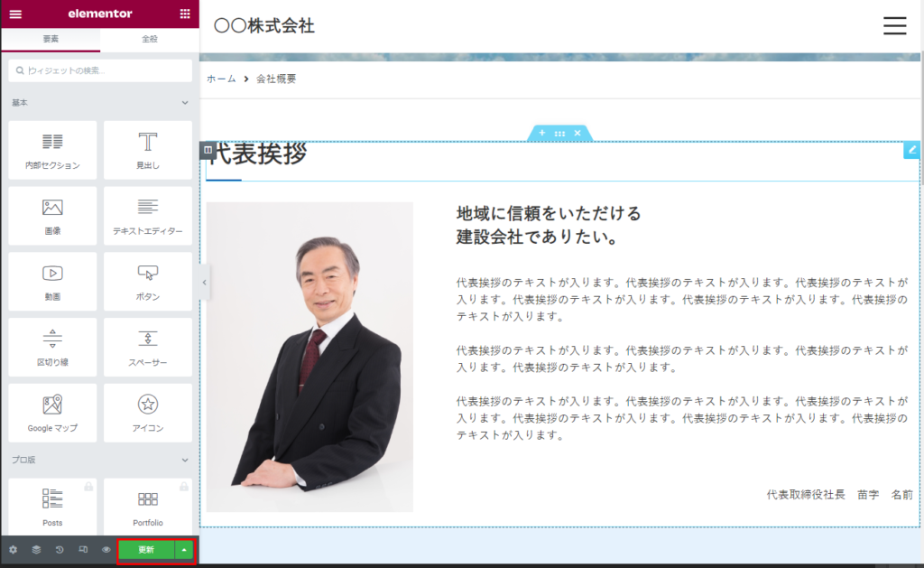The height and width of the screenshot is (568, 924).
Task: Switch to the 全般 tab
Action: pos(150,39)
